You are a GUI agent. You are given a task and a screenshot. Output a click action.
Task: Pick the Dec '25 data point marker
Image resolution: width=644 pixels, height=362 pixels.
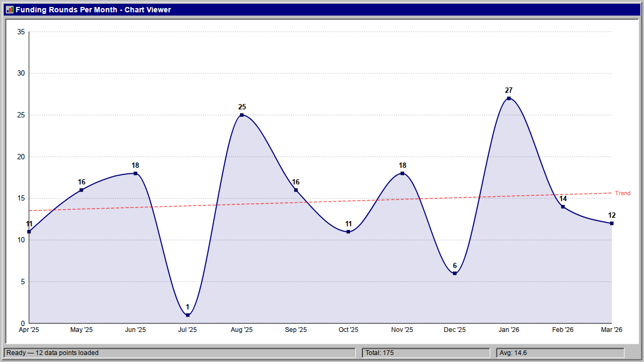point(455,274)
